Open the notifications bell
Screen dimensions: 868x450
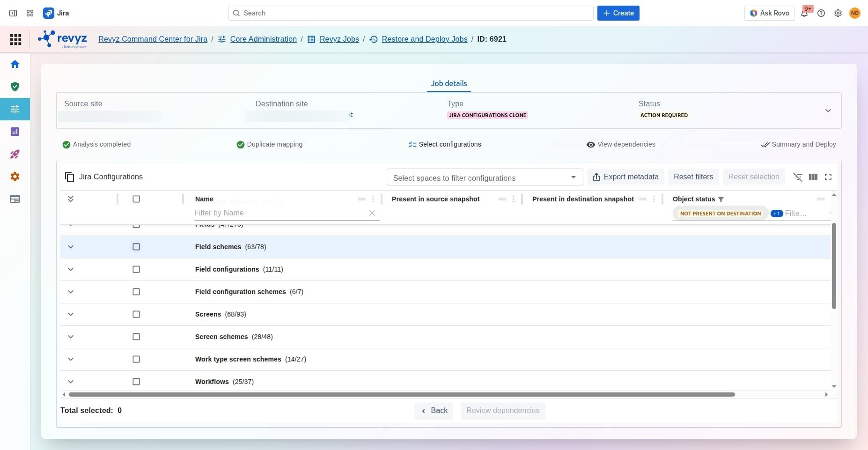point(804,13)
